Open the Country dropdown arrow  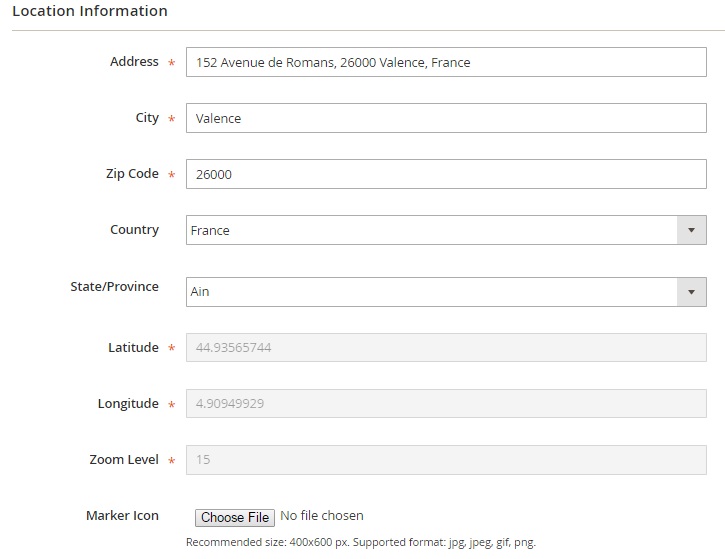click(x=690, y=230)
